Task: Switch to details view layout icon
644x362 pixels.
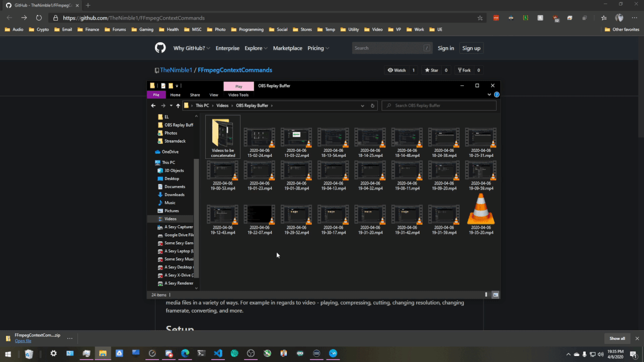Action: [487, 295]
